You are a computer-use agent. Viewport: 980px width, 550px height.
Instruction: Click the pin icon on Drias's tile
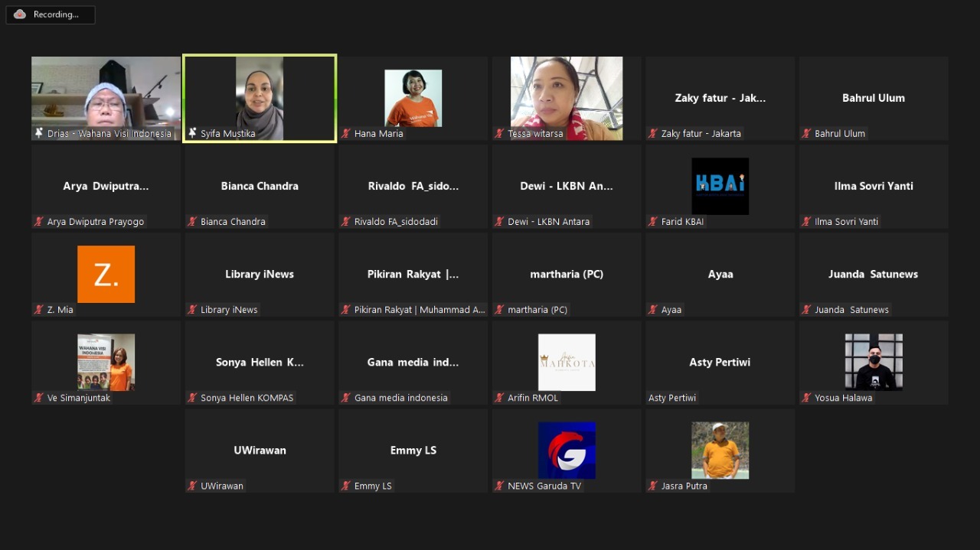pos(39,134)
